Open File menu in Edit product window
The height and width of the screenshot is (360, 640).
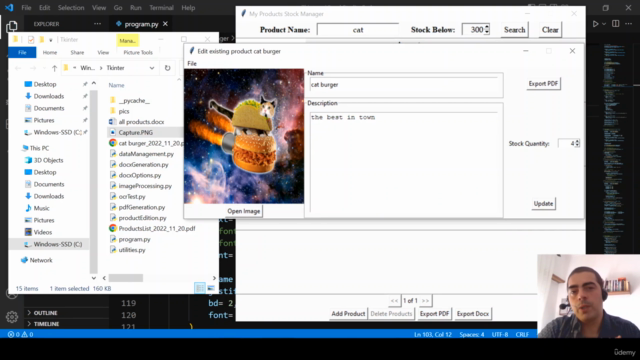click(192, 63)
